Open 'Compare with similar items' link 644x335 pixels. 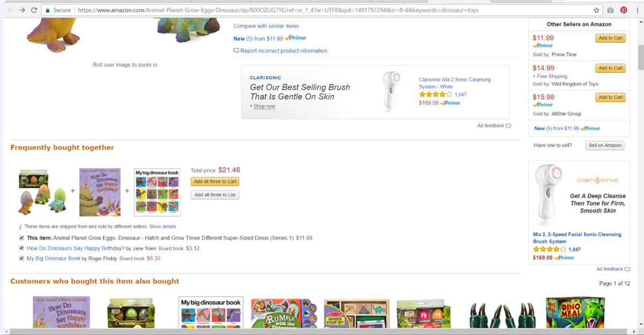(x=266, y=26)
